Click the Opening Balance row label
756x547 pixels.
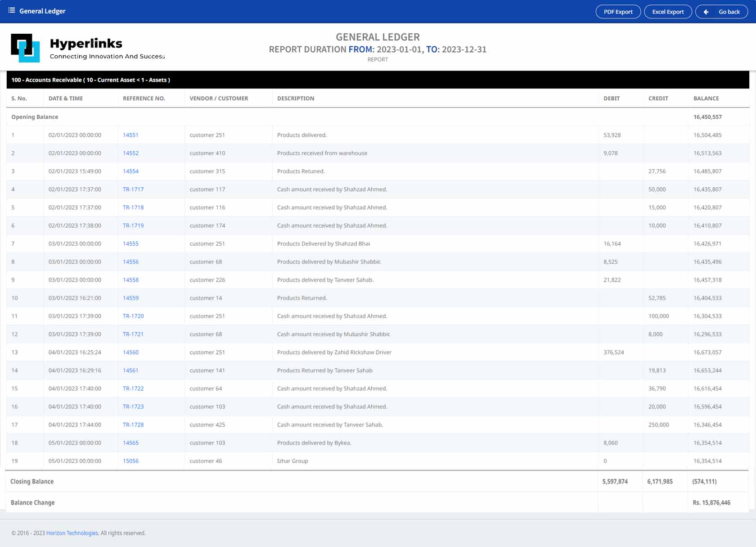coord(35,117)
